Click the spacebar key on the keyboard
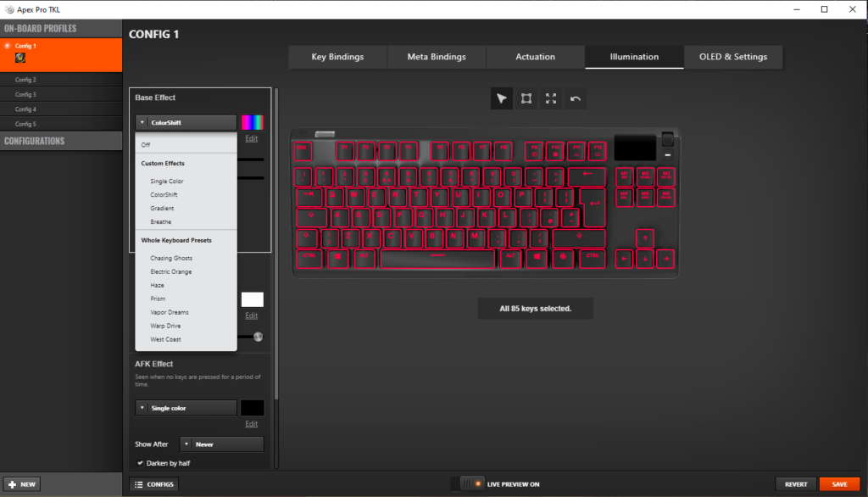 click(x=437, y=258)
